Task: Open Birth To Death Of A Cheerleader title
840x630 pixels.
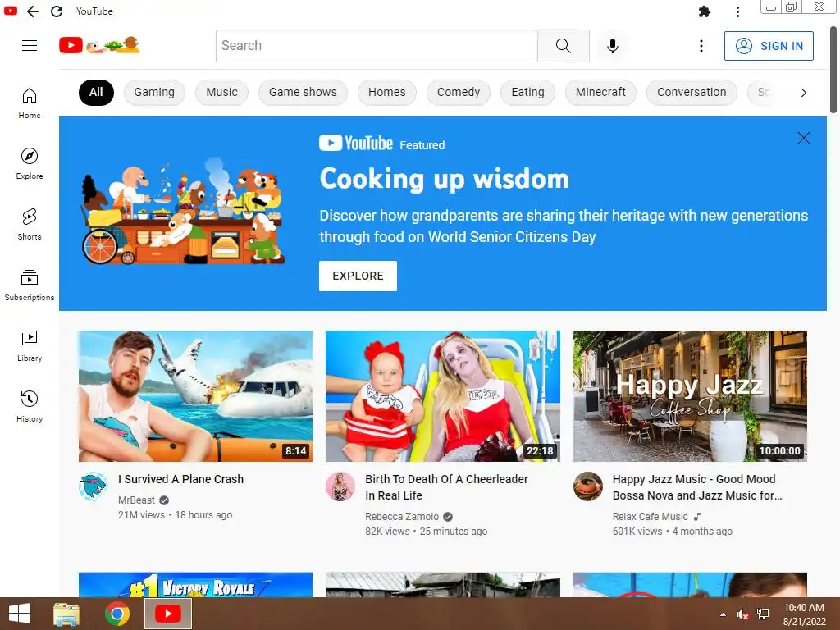Action: (x=446, y=487)
